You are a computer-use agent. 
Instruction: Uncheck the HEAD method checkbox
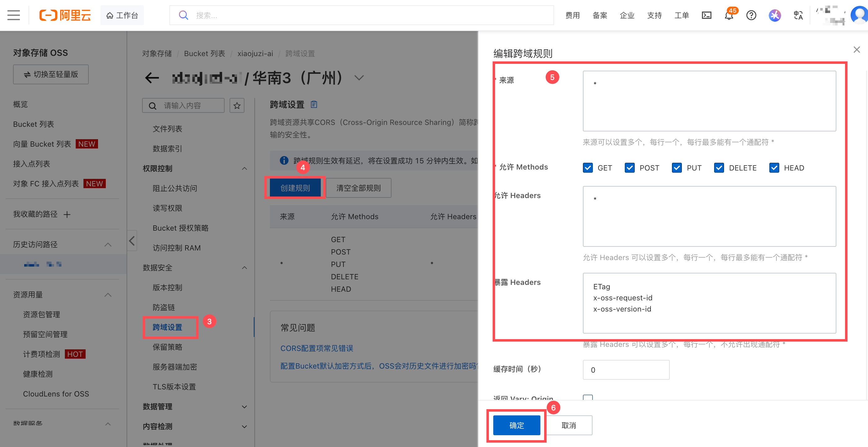tap(774, 168)
